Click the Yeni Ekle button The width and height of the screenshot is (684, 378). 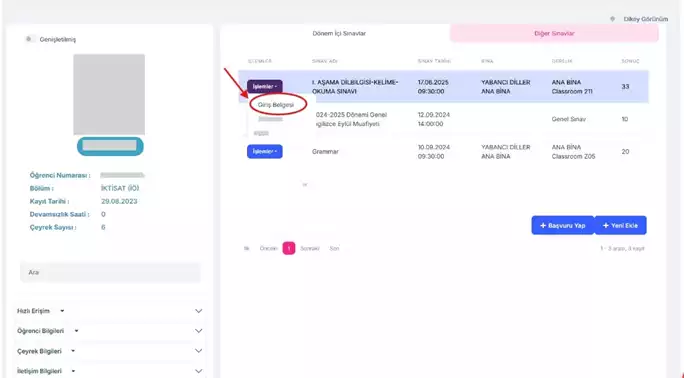coord(620,225)
